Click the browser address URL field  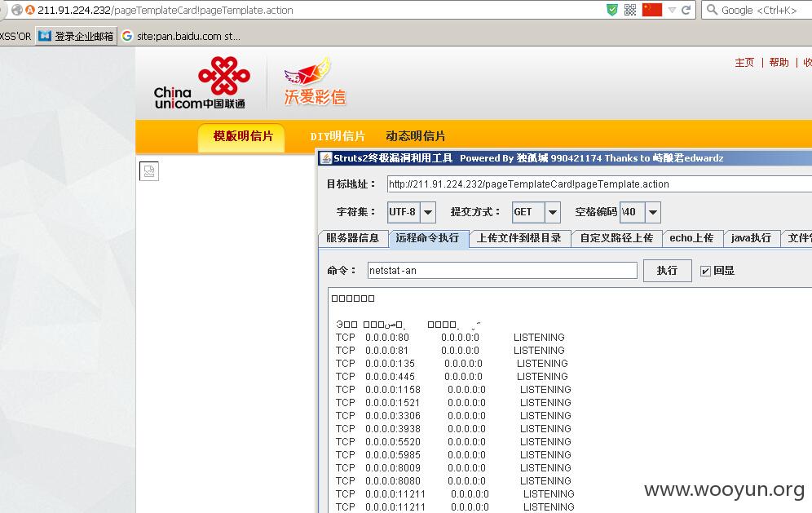(x=311, y=10)
